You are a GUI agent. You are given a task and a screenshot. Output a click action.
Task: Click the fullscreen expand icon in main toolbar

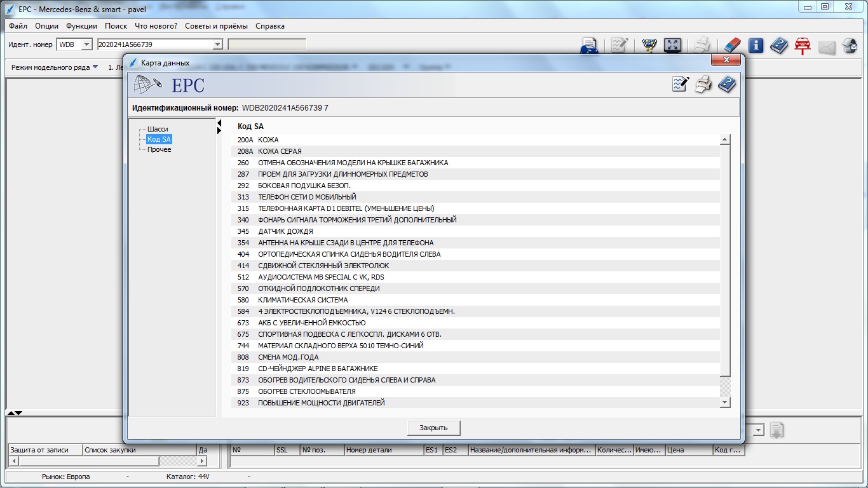(672, 45)
